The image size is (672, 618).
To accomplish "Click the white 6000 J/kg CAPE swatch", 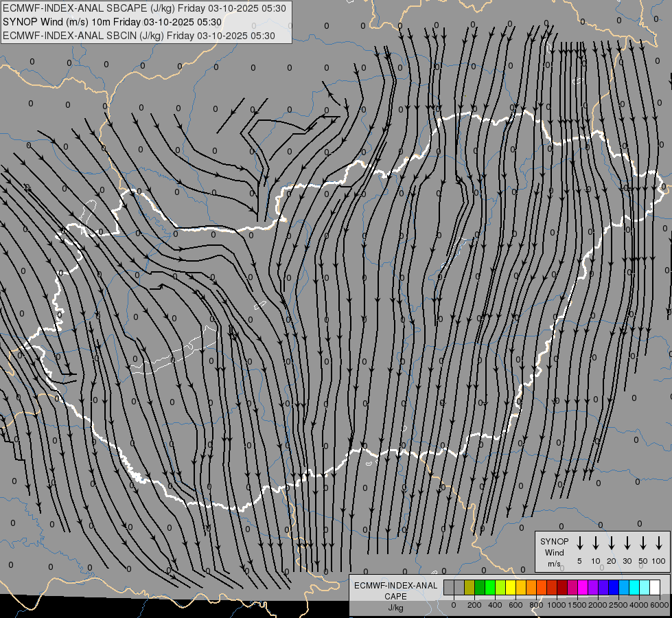I will click(655, 587).
